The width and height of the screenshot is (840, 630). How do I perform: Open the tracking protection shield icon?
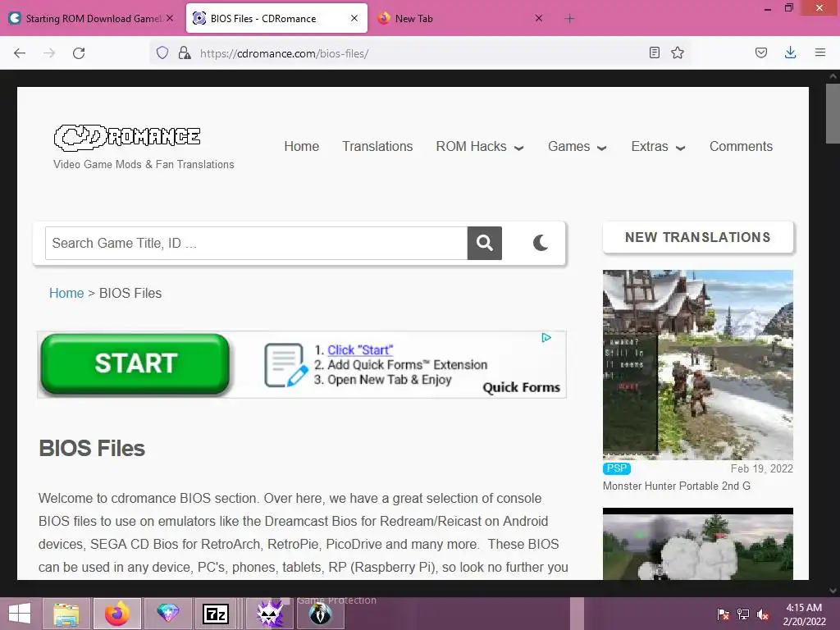point(162,52)
